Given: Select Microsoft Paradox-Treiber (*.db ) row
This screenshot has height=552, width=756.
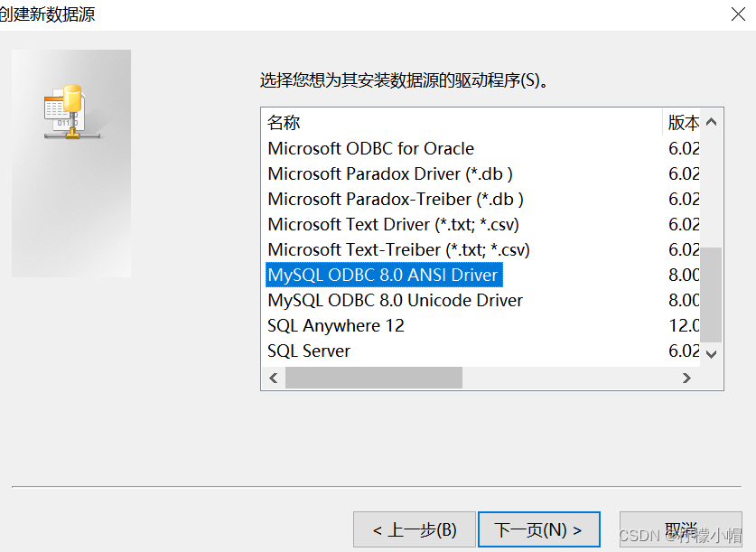Looking at the screenshot, I should (x=396, y=199).
